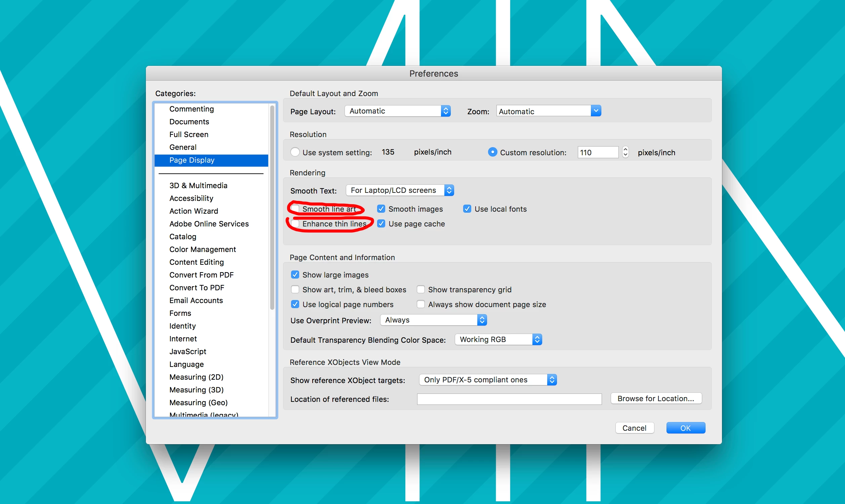Toggle Use page cache checkbox

[381, 223]
